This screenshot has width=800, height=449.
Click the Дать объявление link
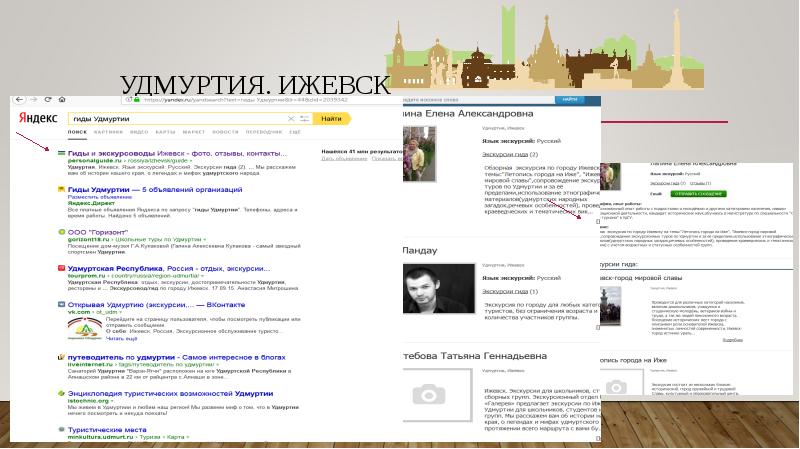[344, 159]
